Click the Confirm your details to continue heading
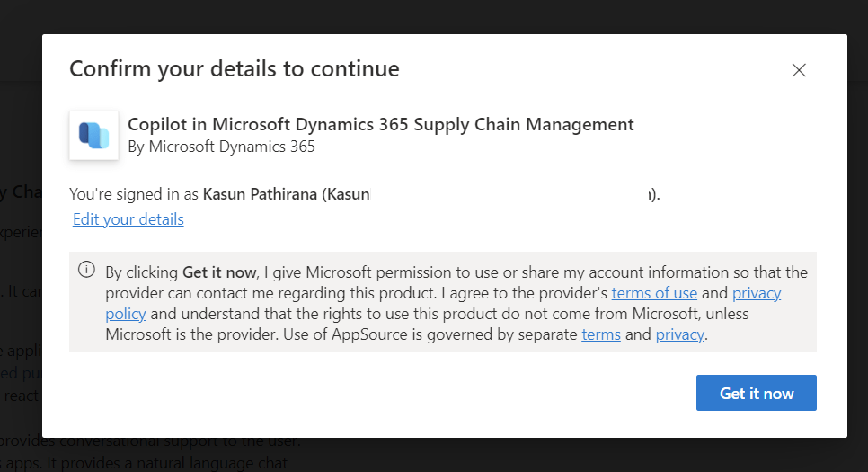The height and width of the screenshot is (472, 868). click(235, 69)
